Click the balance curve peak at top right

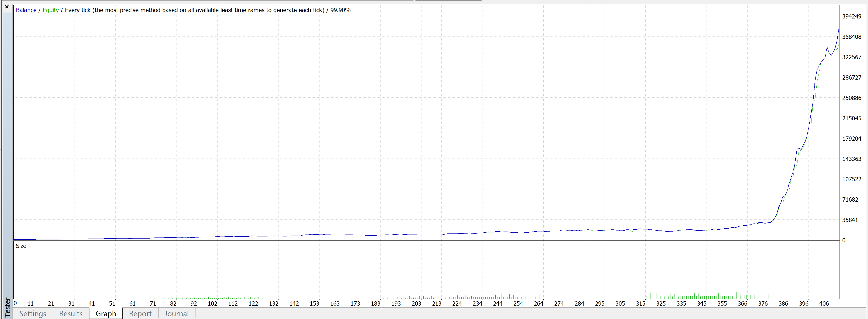point(839,27)
